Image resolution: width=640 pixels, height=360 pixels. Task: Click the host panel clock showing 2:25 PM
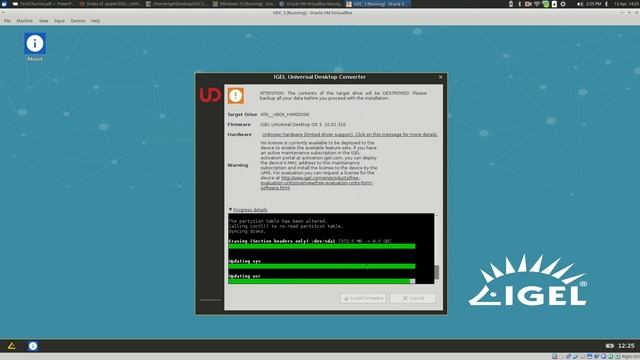(594, 4)
